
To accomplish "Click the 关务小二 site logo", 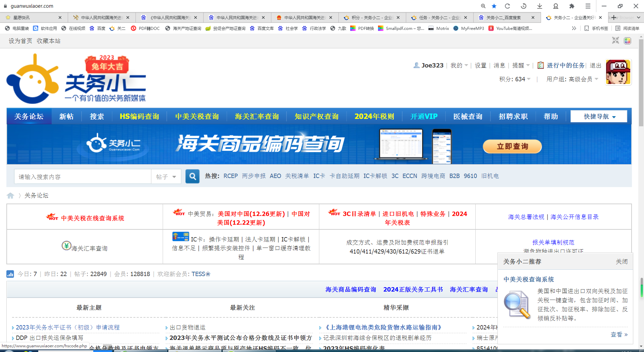I will click(x=76, y=79).
